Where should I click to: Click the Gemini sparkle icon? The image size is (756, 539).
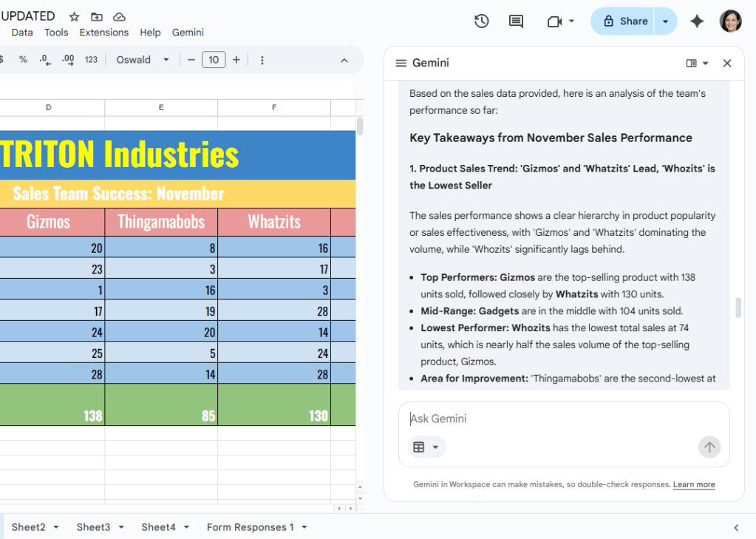696,21
